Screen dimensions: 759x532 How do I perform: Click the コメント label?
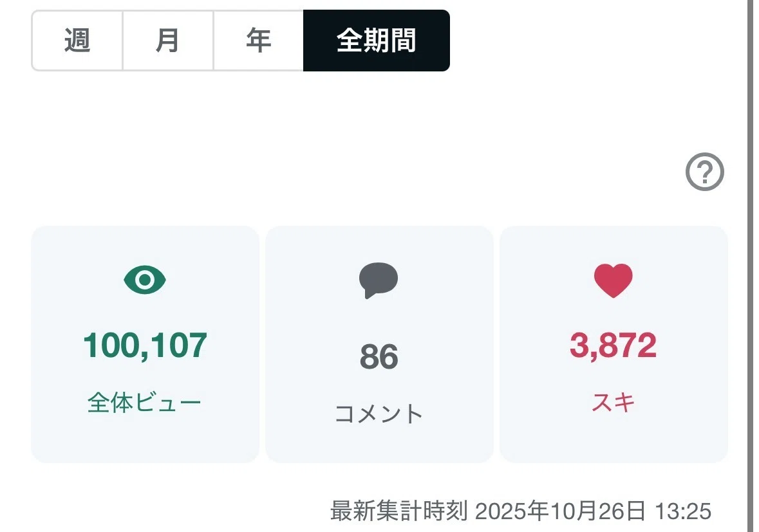(x=379, y=414)
